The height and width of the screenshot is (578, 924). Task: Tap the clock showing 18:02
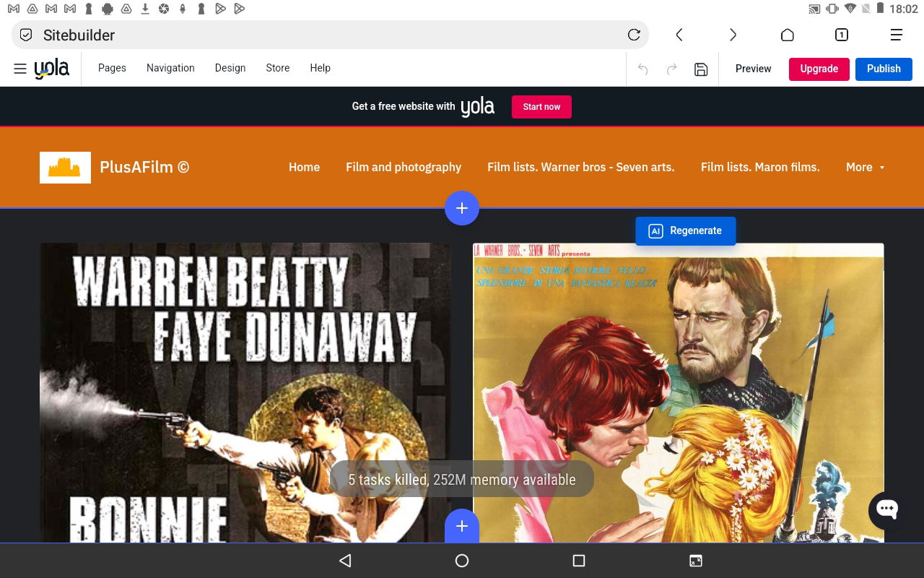[904, 9]
